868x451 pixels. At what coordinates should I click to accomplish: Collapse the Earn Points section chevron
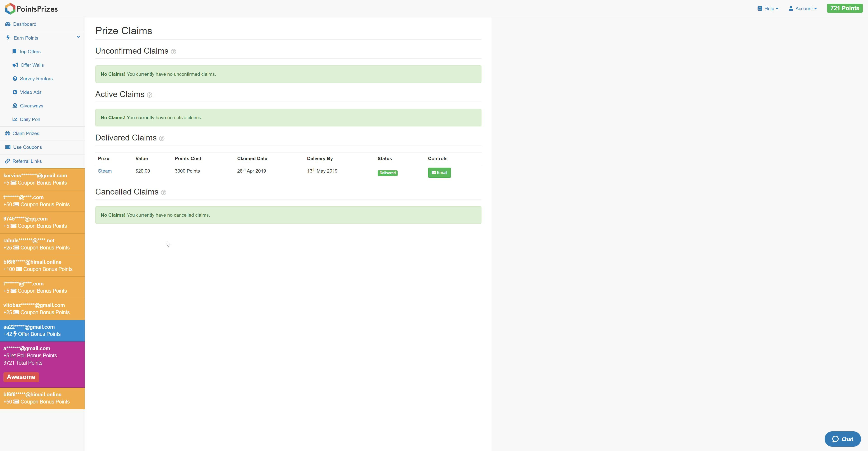coord(78,37)
